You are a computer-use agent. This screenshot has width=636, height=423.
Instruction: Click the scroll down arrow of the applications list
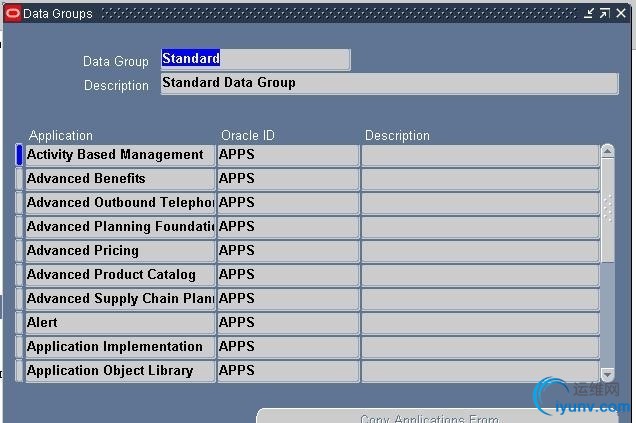click(x=607, y=374)
